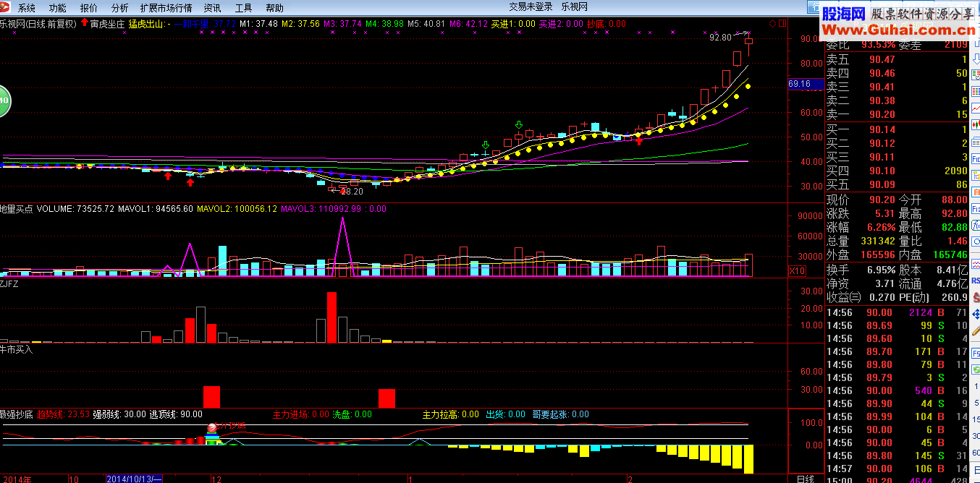Click the 2014/10/13 date marker on the time axis

coord(134,479)
